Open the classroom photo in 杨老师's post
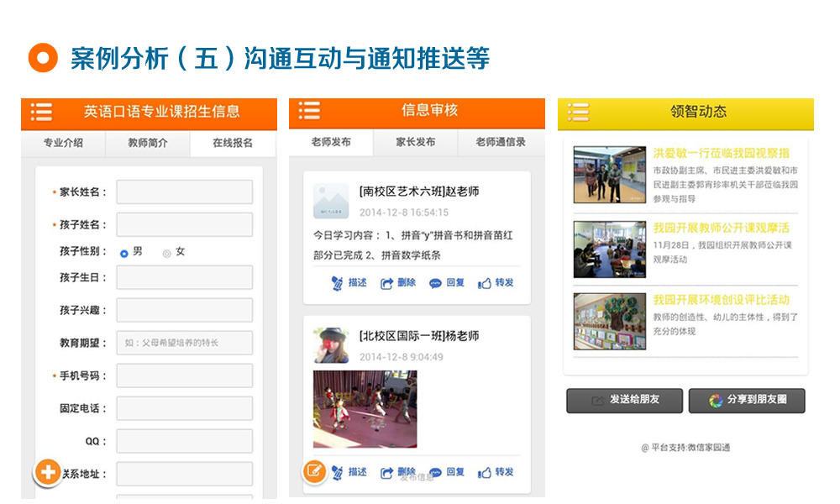 point(365,409)
